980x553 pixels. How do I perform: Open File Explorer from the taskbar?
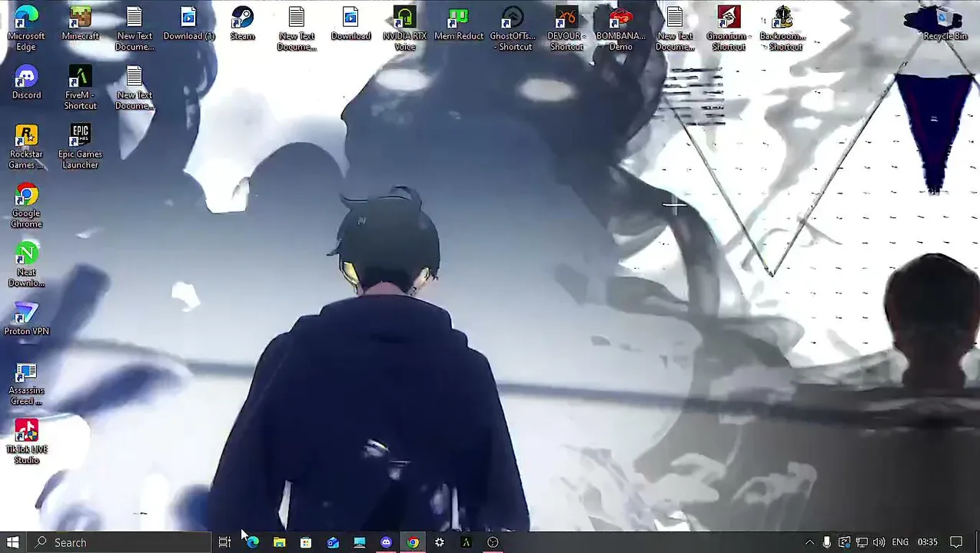[280, 542]
